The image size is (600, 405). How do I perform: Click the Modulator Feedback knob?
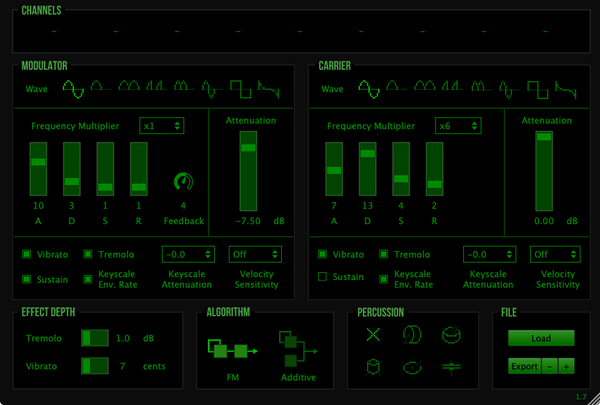pos(183,181)
